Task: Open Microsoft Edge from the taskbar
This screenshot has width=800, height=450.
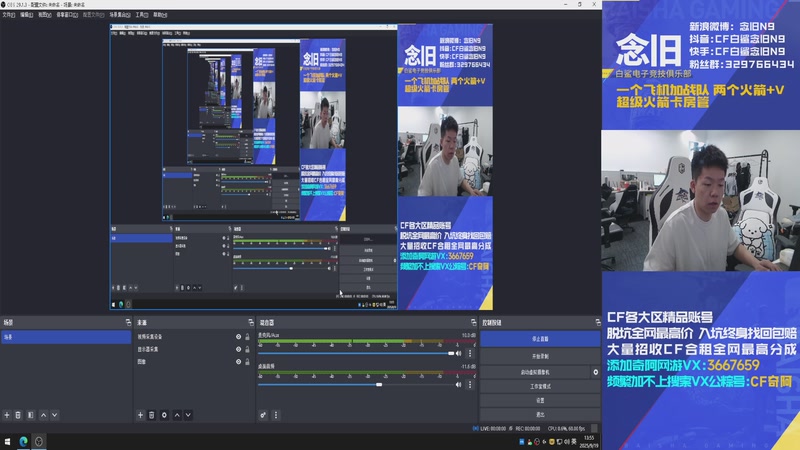Action: point(23,441)
